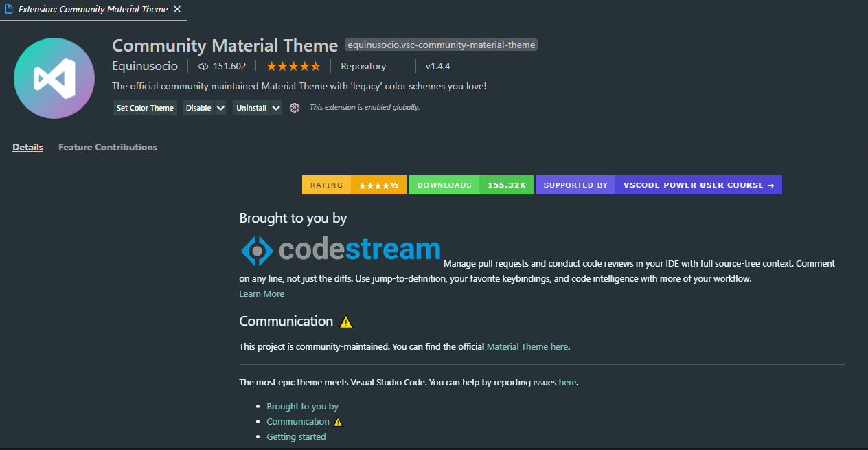
Task: Click the Uninstall button
Action: coord(251,108)
